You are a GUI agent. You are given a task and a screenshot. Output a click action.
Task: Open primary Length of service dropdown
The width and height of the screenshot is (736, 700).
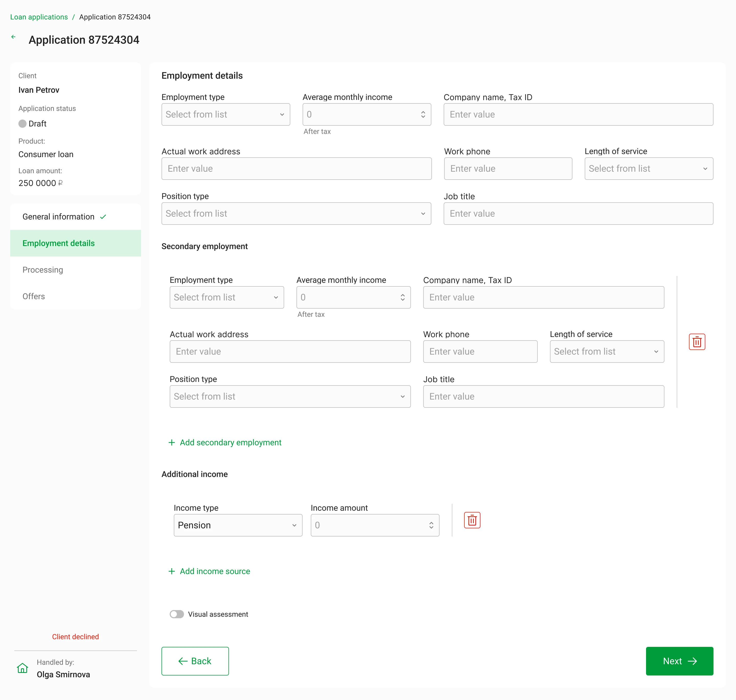coord(649,169)
